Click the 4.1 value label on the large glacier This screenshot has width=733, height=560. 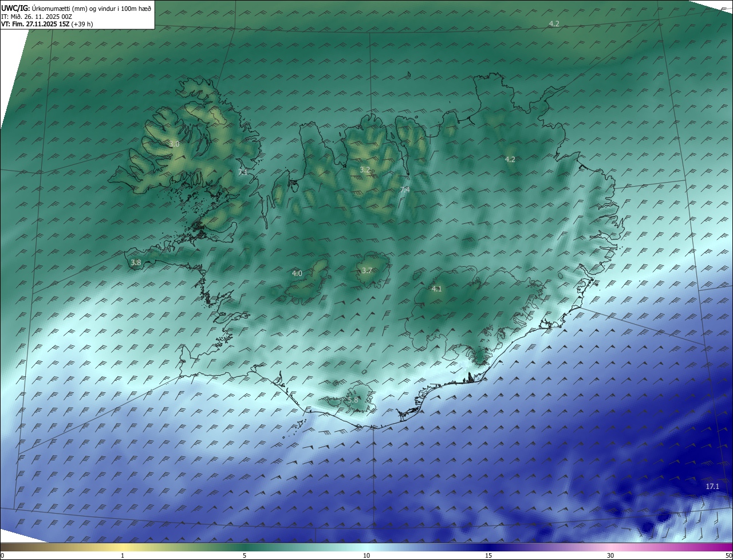tap(437, 289)
